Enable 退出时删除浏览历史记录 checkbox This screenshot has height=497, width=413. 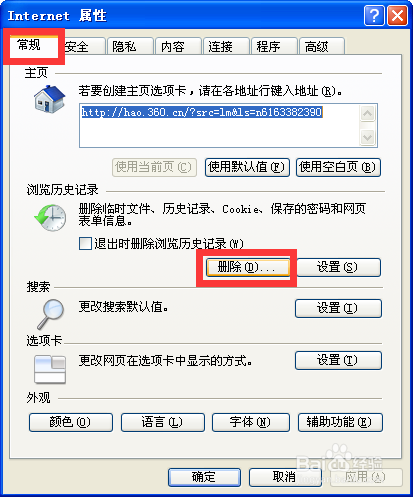[85, 243]
